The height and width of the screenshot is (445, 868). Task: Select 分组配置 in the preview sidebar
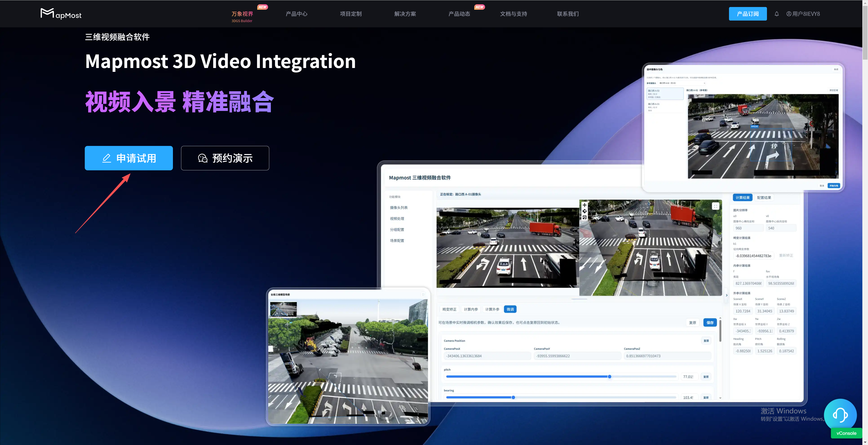(397, 230)
